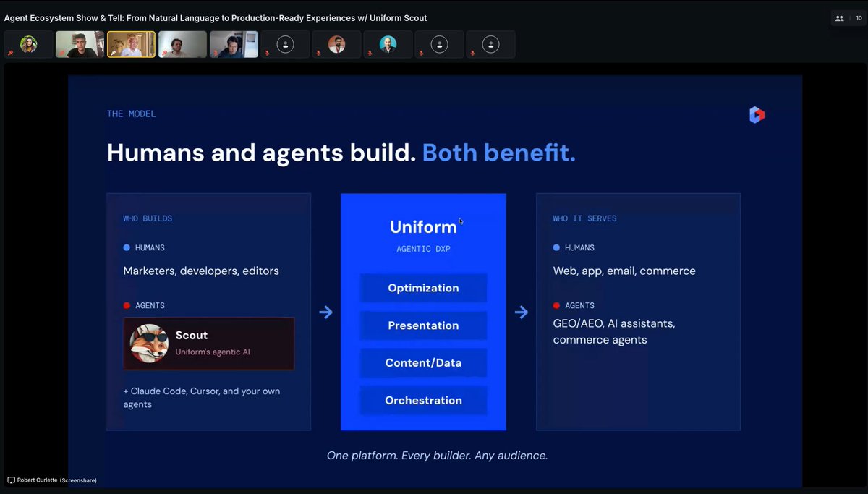
Task: Click the arrow between Uniform and Who It Serves
Action: [x=521, y=312]
